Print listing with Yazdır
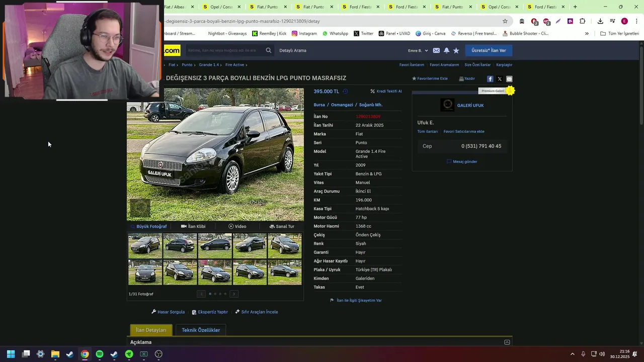644x362 pixels. click(467, 78)
